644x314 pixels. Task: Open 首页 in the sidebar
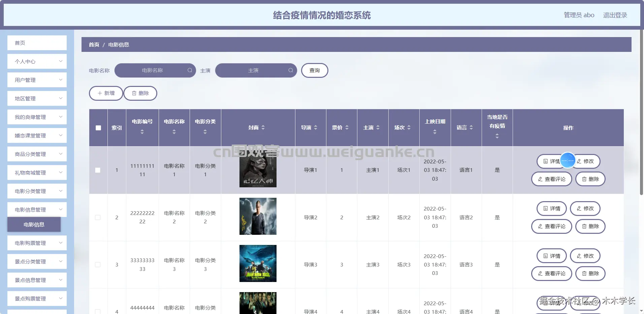click(37, 43)
